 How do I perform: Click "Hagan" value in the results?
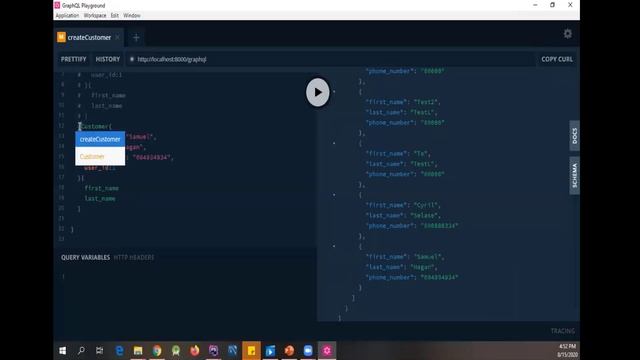point(424,267)
